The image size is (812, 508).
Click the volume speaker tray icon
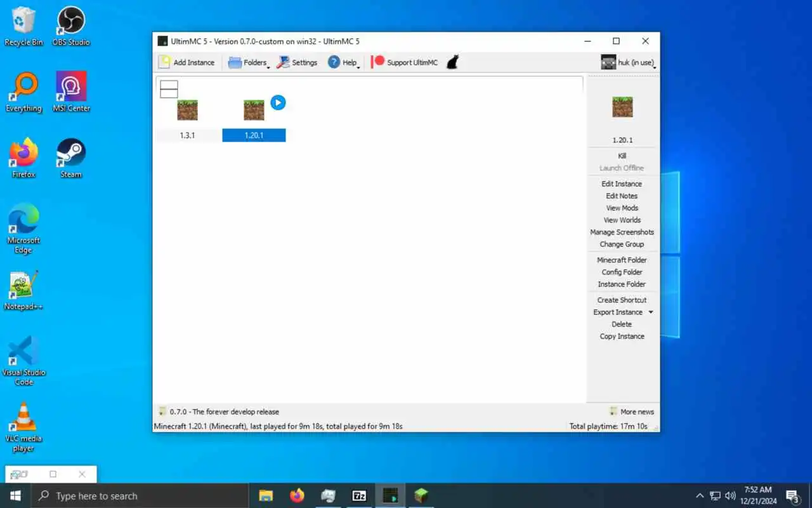(730, 496)
